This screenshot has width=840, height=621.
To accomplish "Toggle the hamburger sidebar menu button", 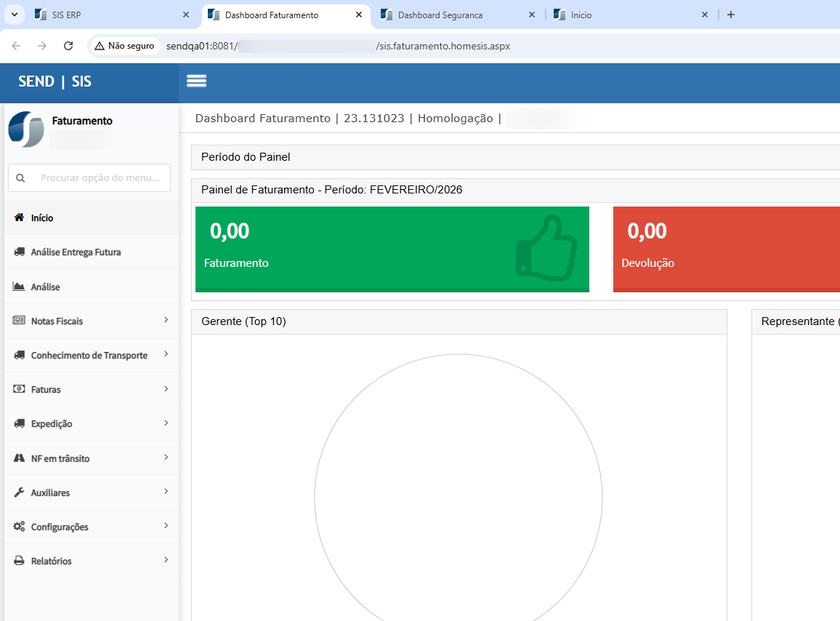I will point(196,81).
